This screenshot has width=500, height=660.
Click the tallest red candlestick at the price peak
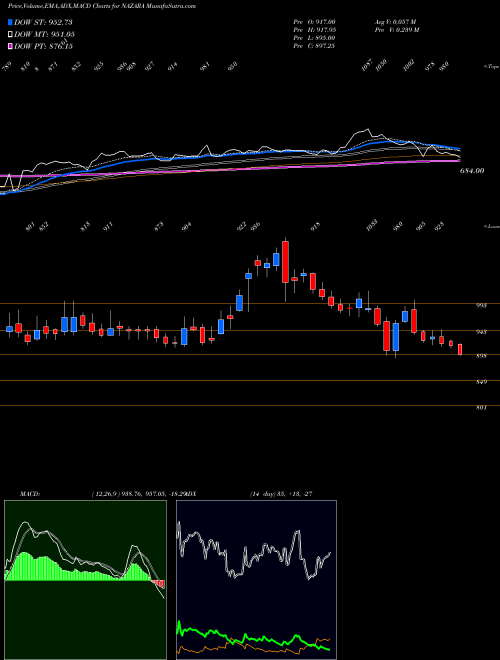tap(285, 262)
